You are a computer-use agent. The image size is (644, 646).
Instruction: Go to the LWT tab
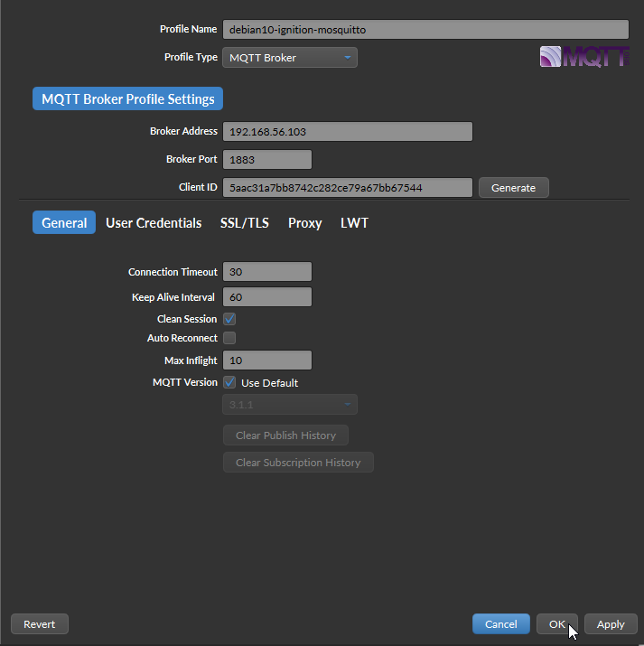coord(354,222)
